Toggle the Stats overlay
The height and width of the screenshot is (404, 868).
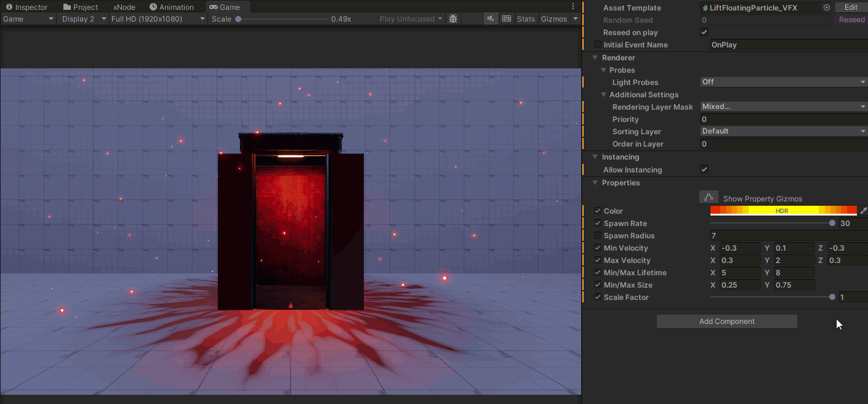click(x=526, y=19)
